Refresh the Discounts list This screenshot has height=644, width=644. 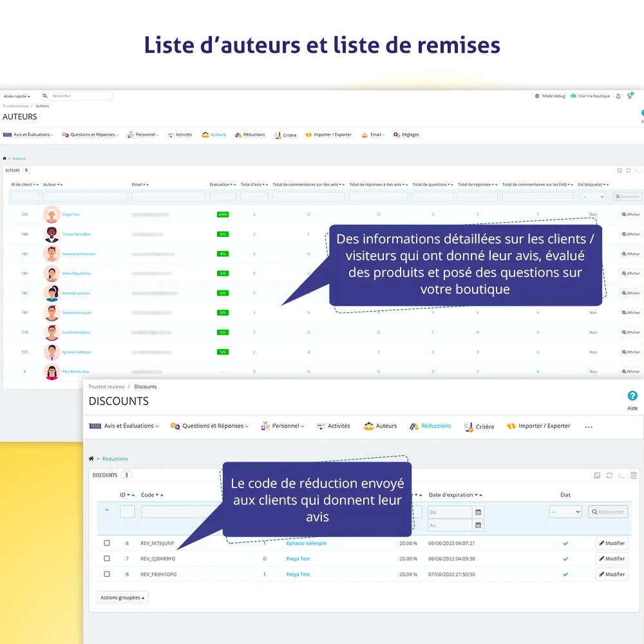click(609, 475)
